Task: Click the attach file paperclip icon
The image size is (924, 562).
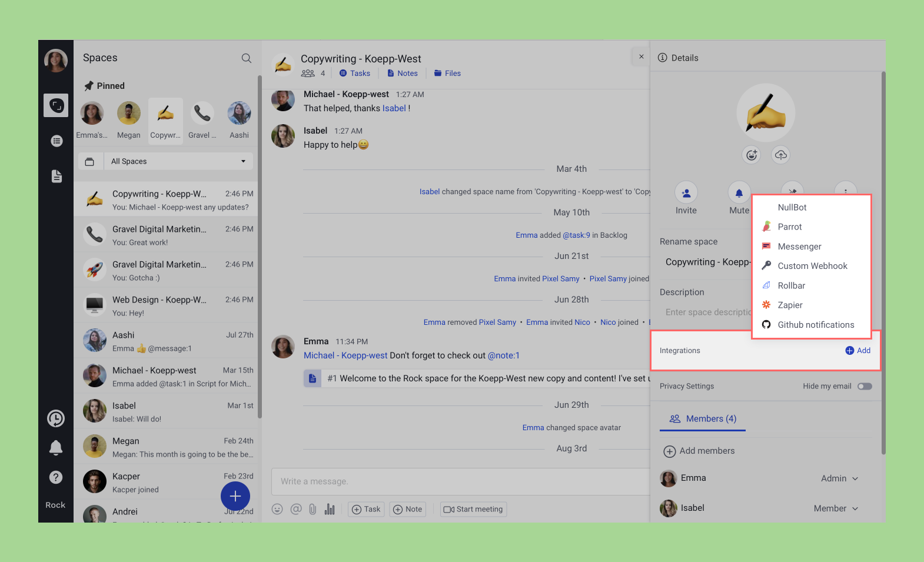Action: [313, 510]
